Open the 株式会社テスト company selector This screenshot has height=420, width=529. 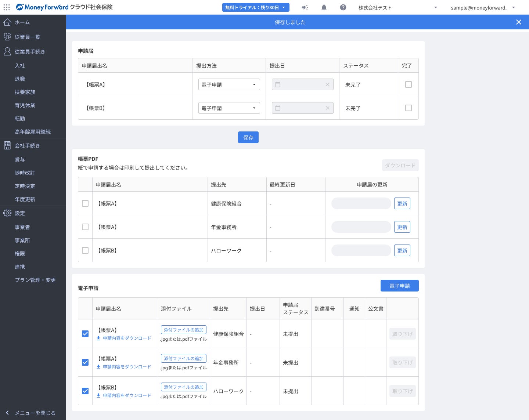tap(398, 7)
